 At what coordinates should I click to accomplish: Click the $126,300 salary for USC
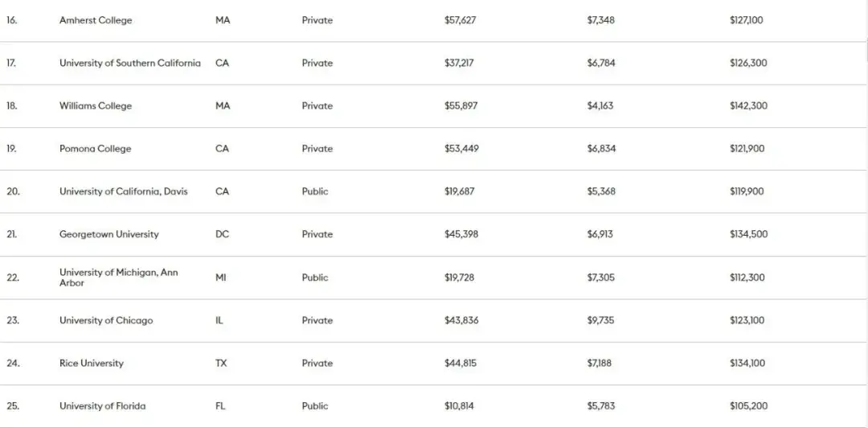tap(747, 63)
